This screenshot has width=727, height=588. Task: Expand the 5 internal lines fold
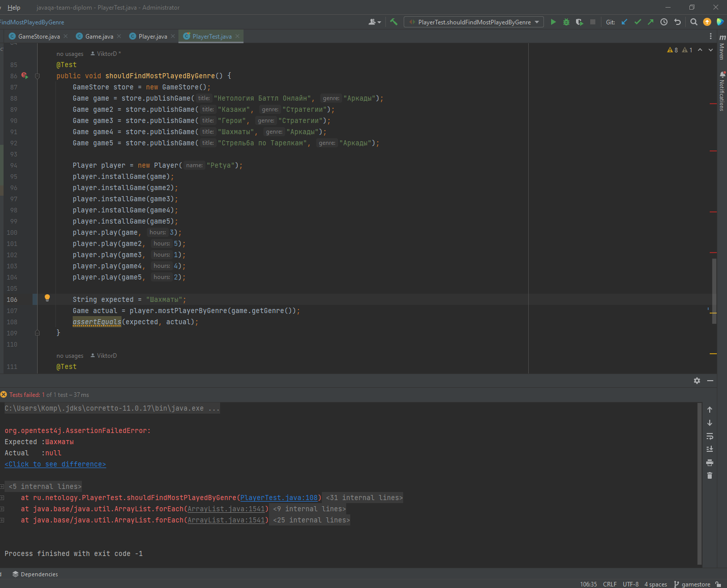(x=45, y=486)
